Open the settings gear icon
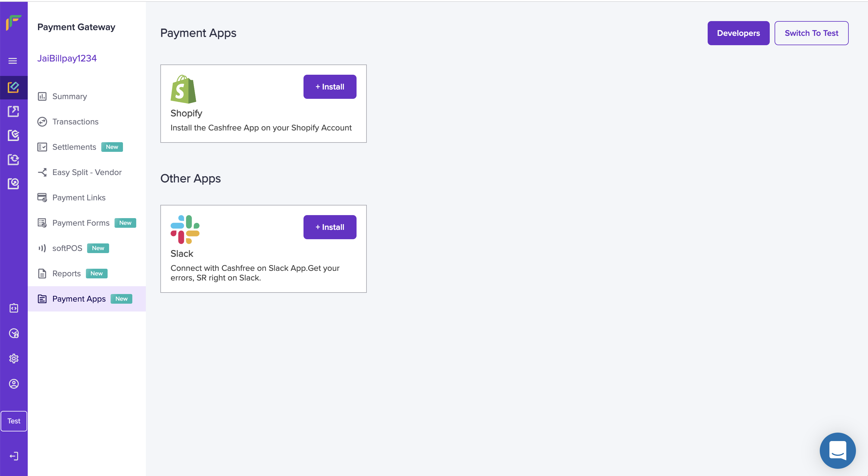The image size is (868, 476). [14, 359]
